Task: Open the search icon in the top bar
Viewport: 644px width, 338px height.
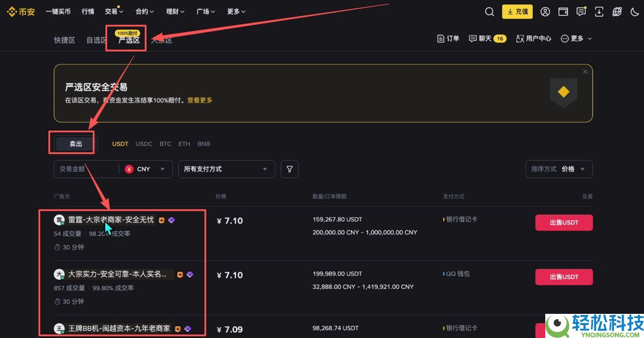Action: coord(489,11)
